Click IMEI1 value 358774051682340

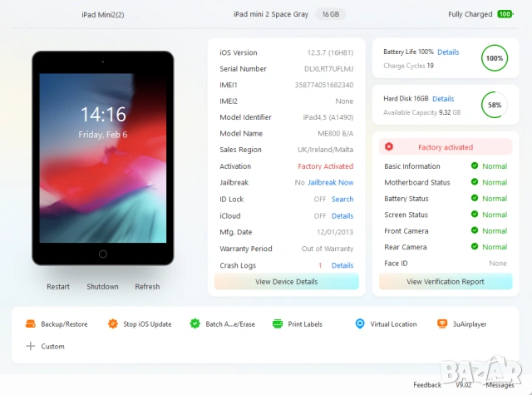coord(324,85)
